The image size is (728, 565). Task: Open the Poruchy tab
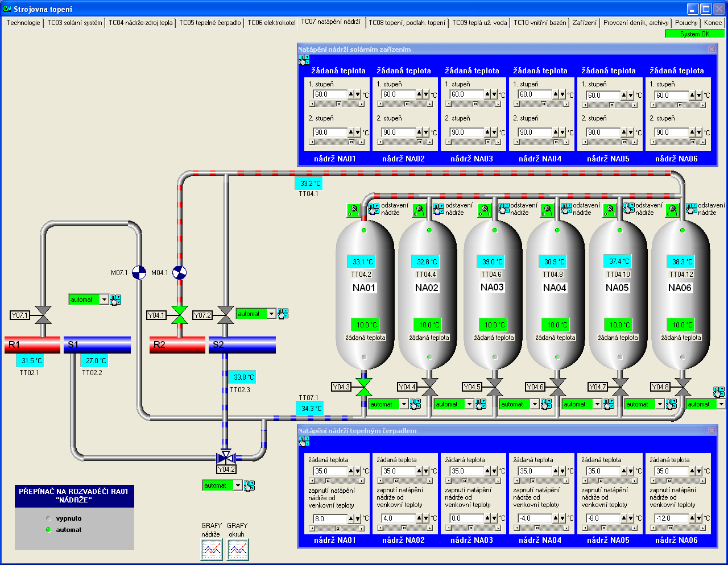coord(686,23)
